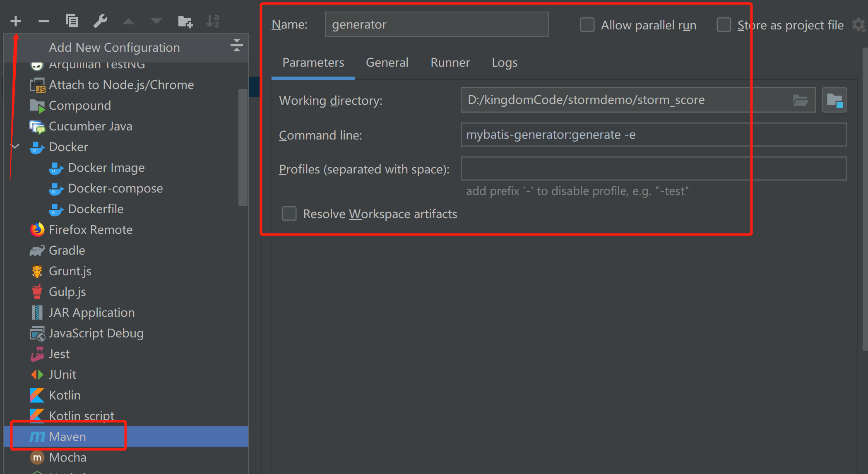Open the wrench Edit Templates icon
The width and height of the screenshot is (868, 474).
(x=100, y=21)
